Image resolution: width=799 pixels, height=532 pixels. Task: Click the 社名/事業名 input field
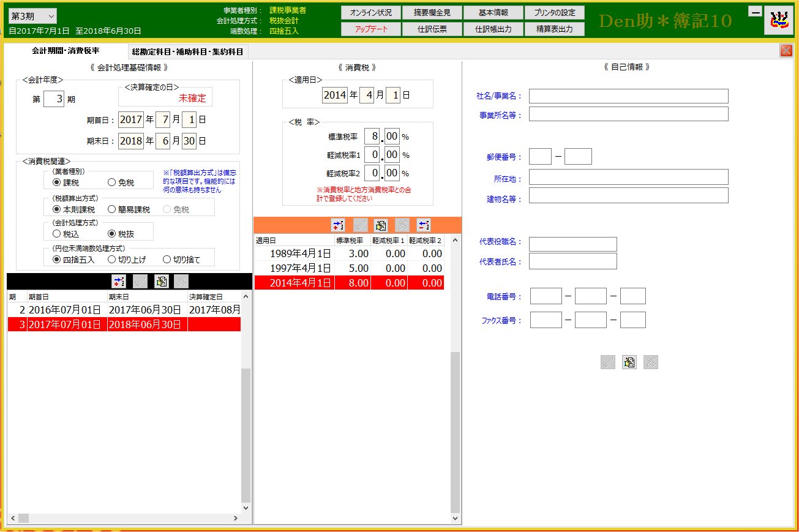(628, 96)
